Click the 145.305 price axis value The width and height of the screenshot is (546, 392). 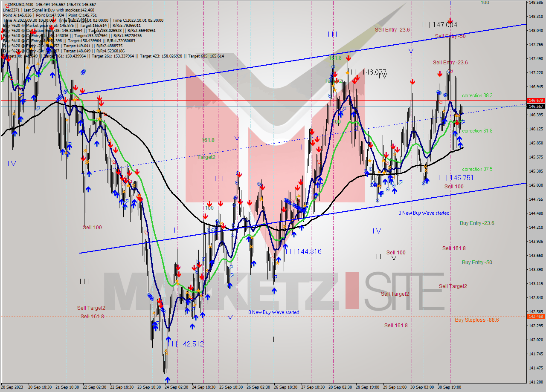536,171
